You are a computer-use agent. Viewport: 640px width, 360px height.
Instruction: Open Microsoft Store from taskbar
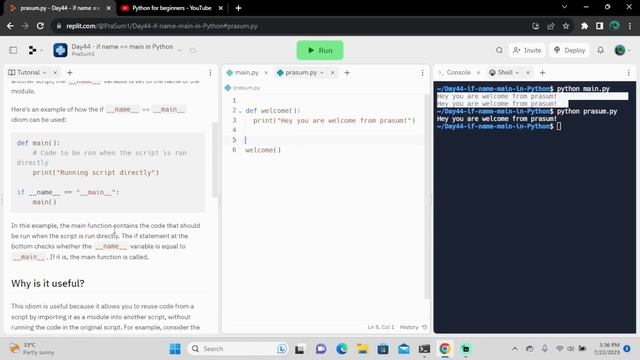click(x=383, y=349)
